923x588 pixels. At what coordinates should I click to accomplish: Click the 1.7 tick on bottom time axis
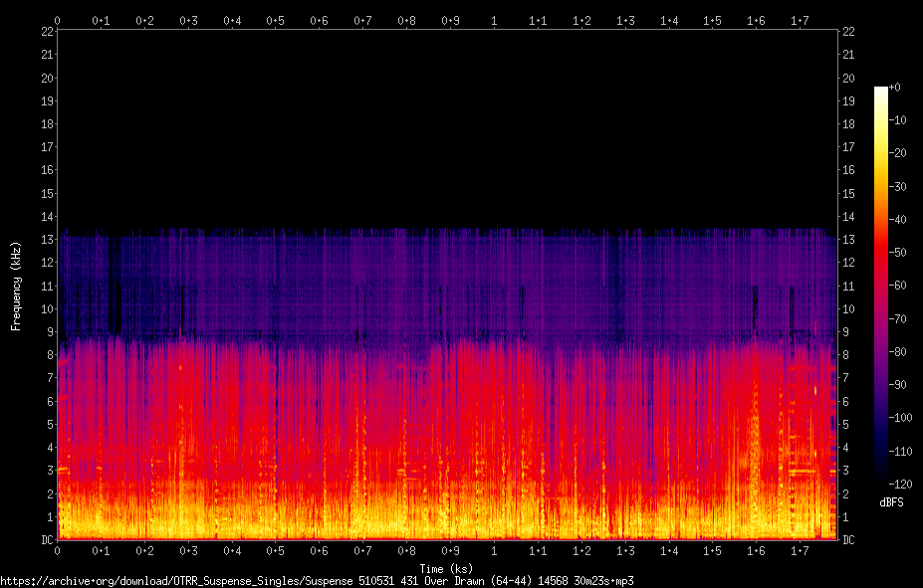click(800, 551)
